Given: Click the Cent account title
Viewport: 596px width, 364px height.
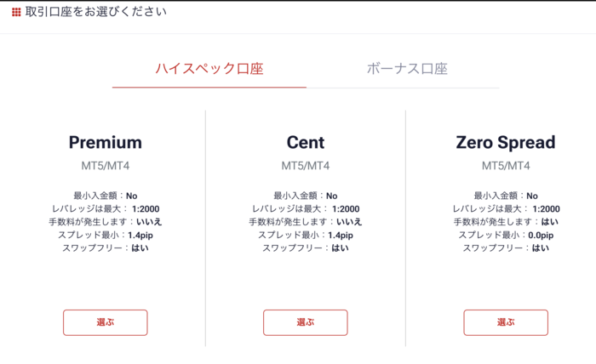Looking at the screenshot, I should (305, 142).
